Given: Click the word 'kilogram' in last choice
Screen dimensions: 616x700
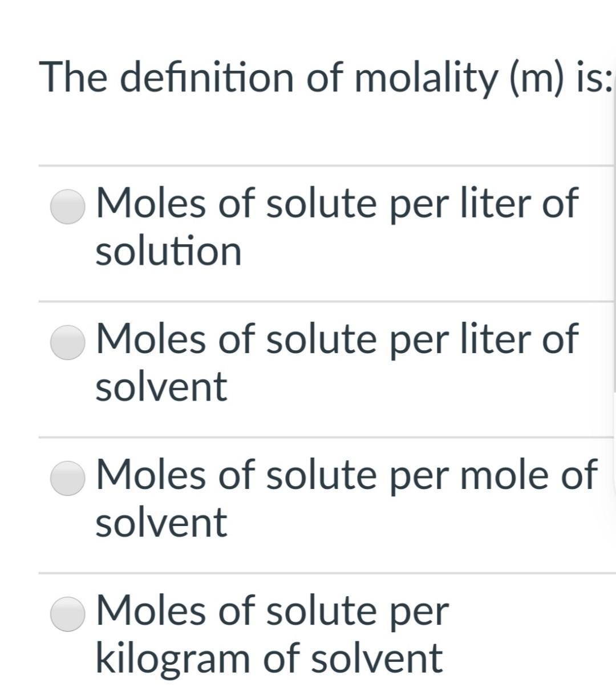Looking at the screenshot, I should [x=171, y=656].
